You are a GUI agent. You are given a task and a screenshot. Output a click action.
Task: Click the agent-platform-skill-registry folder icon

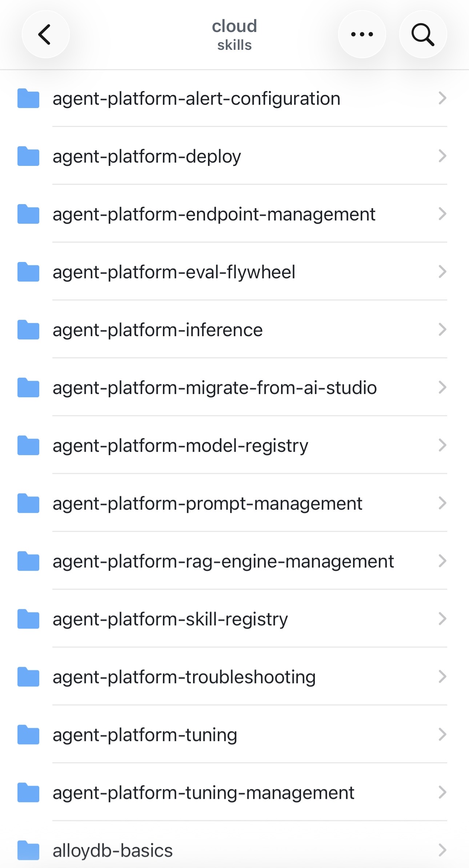coord(28,619)
